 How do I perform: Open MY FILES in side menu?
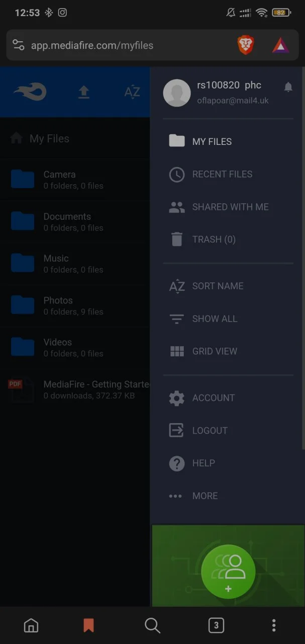(x=228, y=141)
